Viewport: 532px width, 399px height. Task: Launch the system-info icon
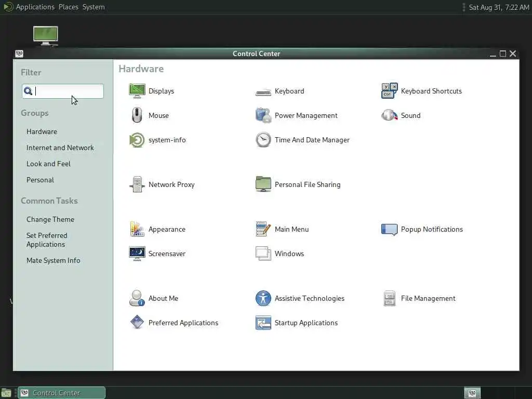137,140
